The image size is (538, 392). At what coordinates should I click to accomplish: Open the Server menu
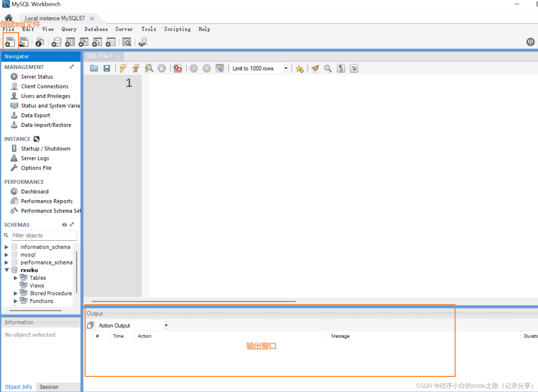click(124, 29)
